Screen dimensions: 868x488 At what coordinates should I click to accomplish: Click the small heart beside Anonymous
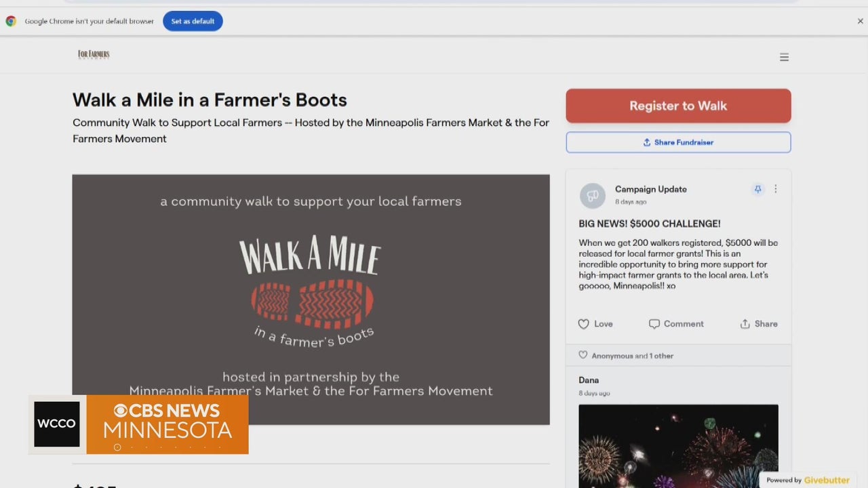(583, 355)
